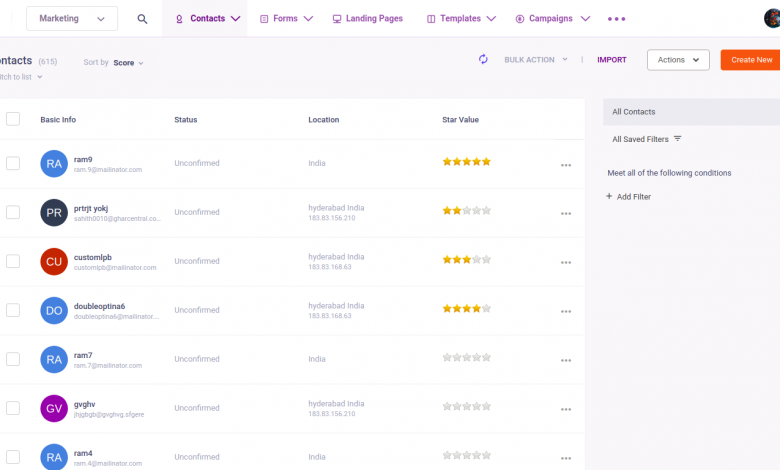This screenshot has height=470, width=780.
Task: Click the user profile avatar
Action: [x=772, y=18]
